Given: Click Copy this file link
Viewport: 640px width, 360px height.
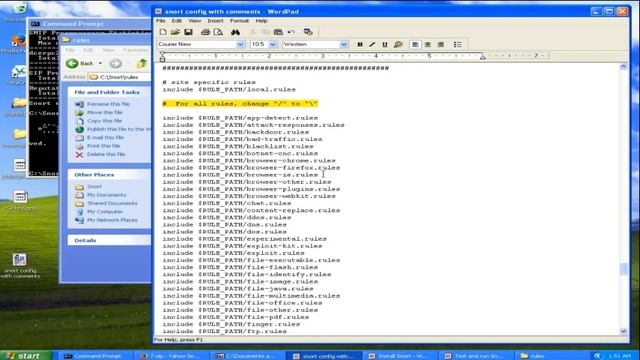Looking at the screenshot, I should click(104, 121).
